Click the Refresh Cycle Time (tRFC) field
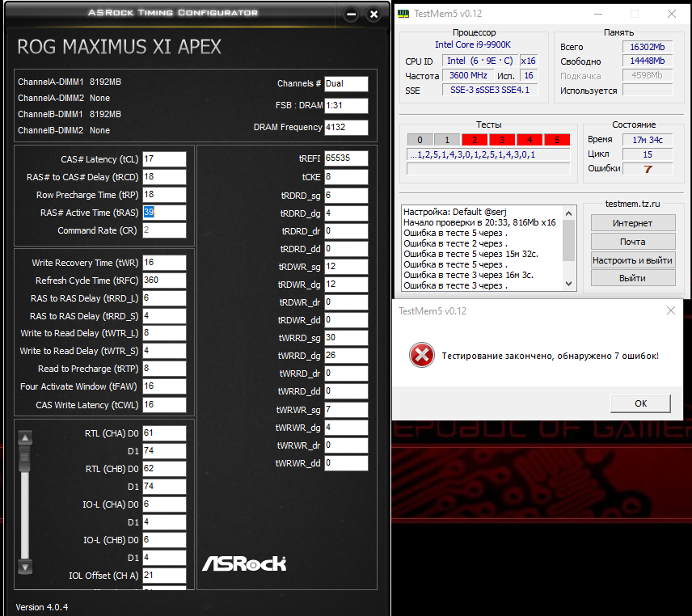 [x=164, y=281]
